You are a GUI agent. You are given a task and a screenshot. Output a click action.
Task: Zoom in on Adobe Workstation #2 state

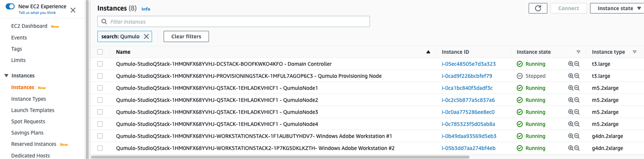coord(571,148)
